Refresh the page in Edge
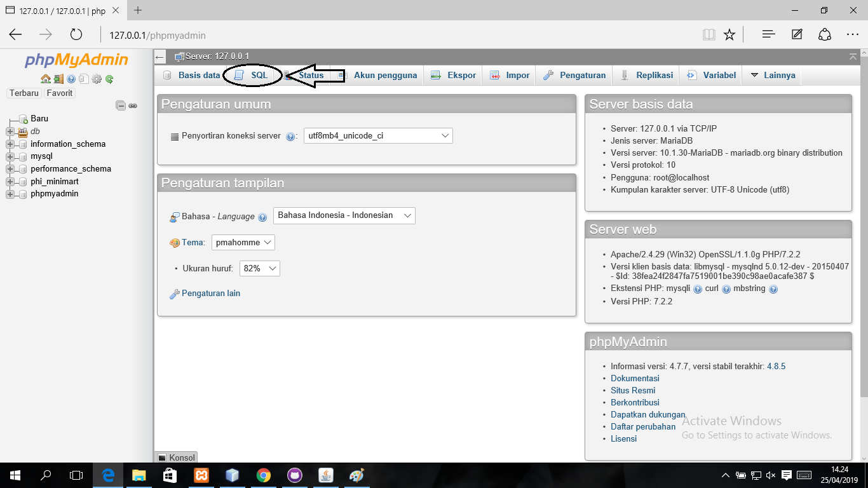Screen dimensions: 868x488 [76, 35]
